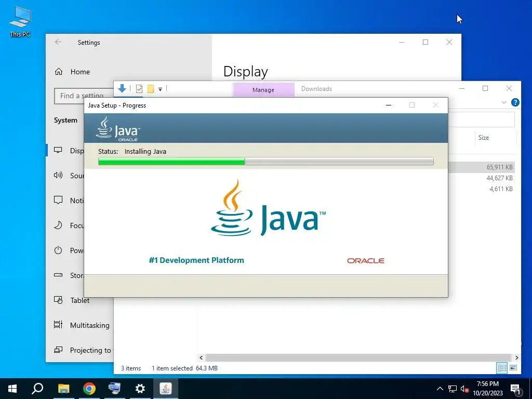This screenshot has height=399, width=532.
Task: Open Customize Quick Access Toolbar dropdown
Action: [160, 89]
